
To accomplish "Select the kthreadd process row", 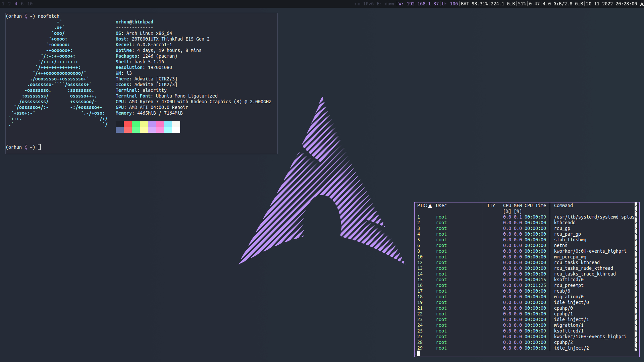I will tap(525, 223).
